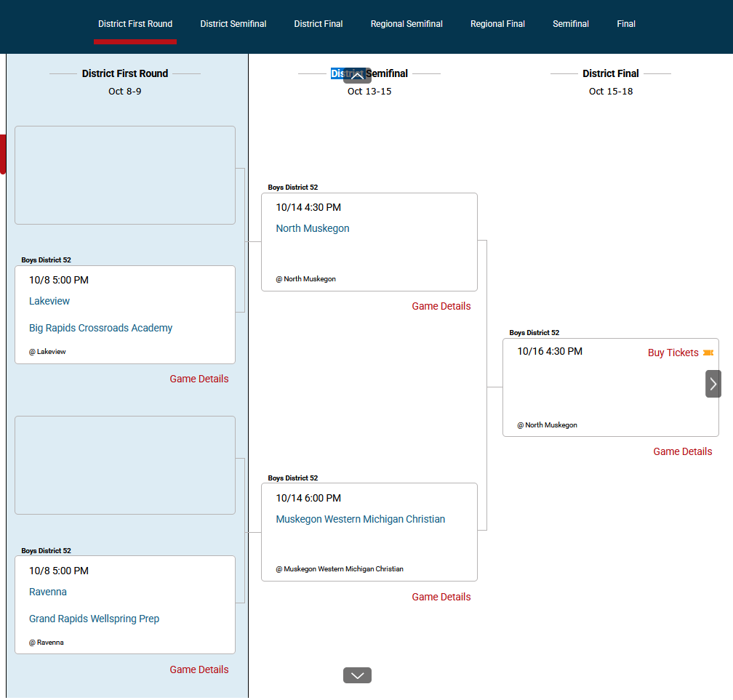Viewport: 733px width, 700px height.
Task: Select the Regional Semifinal tab
Action: click(406, 24)
